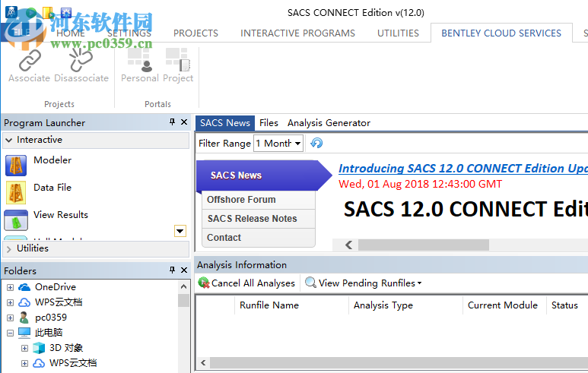Screen dimensions: 588x373
Task: Click the Associate project icon
Action: (x=30, y=60)
